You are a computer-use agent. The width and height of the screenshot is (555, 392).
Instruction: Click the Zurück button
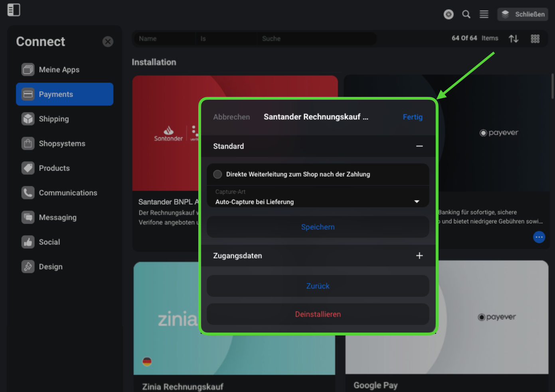click(x=318, y=286)
